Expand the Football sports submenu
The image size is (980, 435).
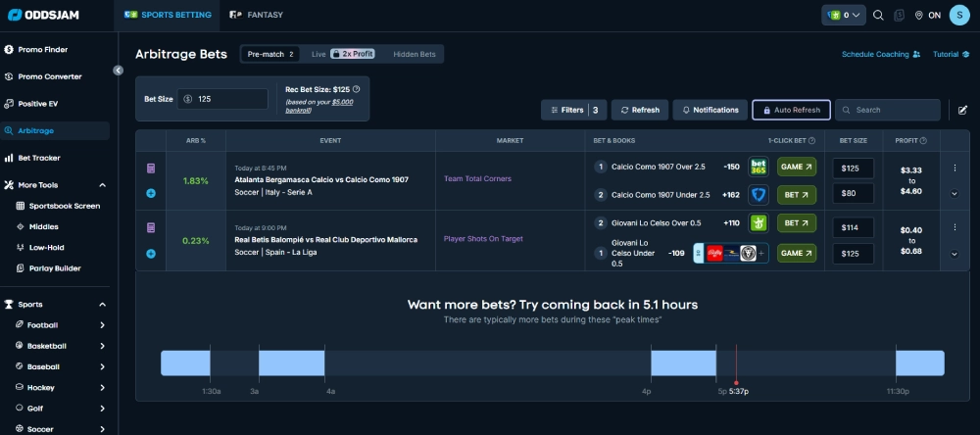point(102,325)
